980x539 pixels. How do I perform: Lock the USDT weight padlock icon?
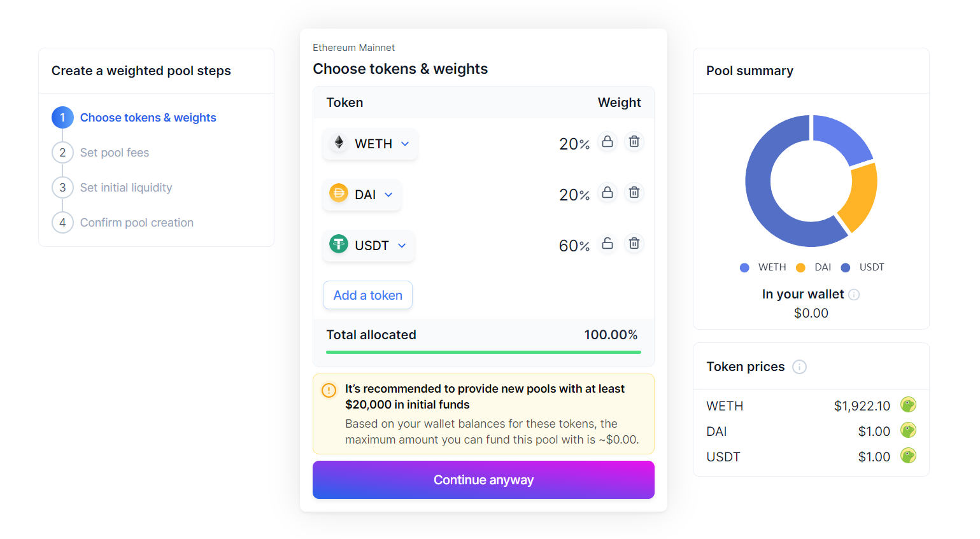pos(607,243)
